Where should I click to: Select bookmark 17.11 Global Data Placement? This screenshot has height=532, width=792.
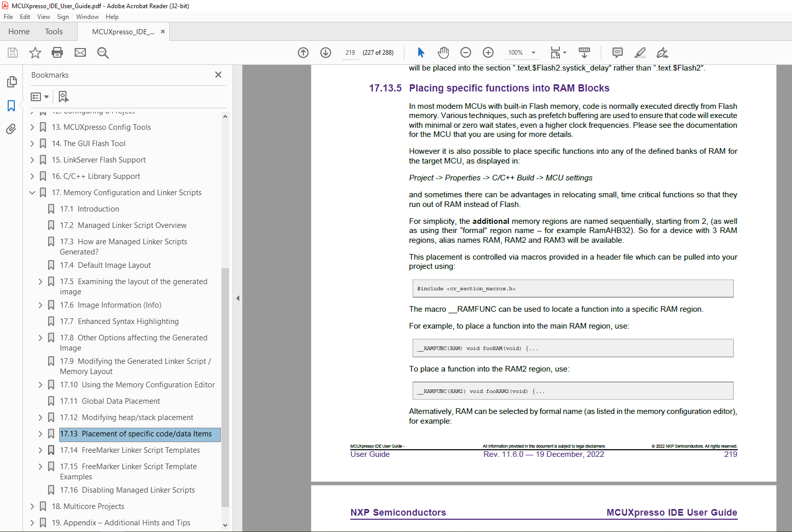(110, 401)
